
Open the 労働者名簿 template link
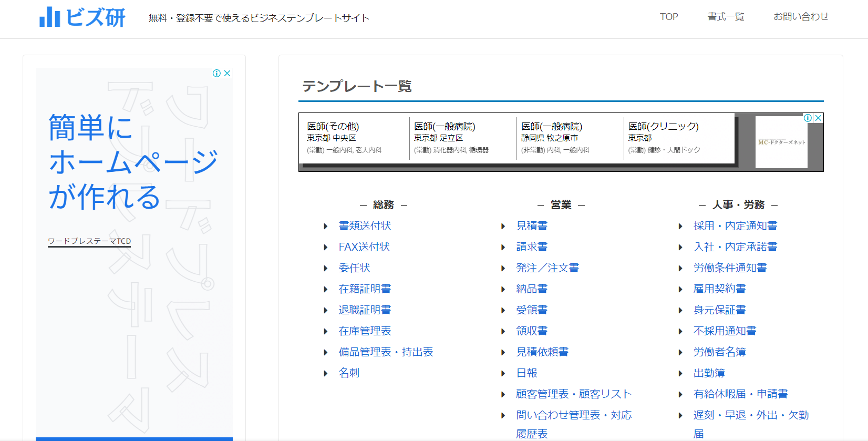tap(719, 352)
